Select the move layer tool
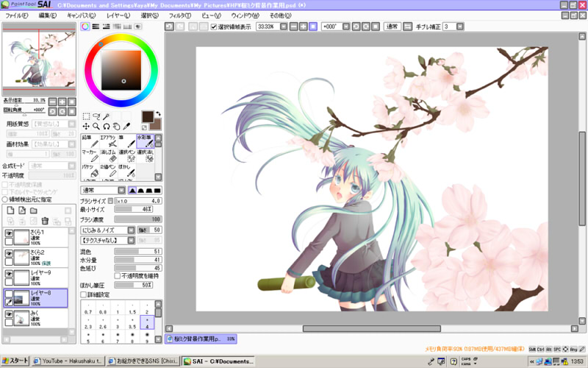588x368 pixels. 86,126
